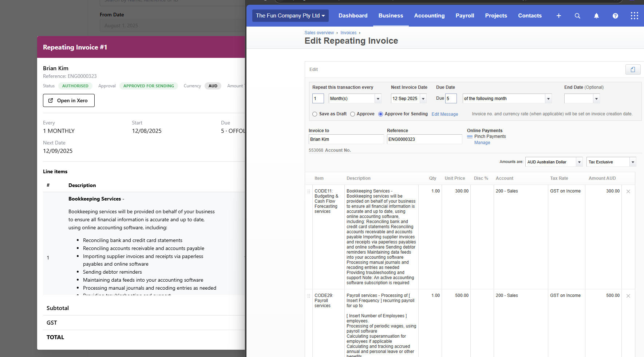Screen dimensions: 644x357
Task: Choose Approve for Sending option
Action: (381, 114)
